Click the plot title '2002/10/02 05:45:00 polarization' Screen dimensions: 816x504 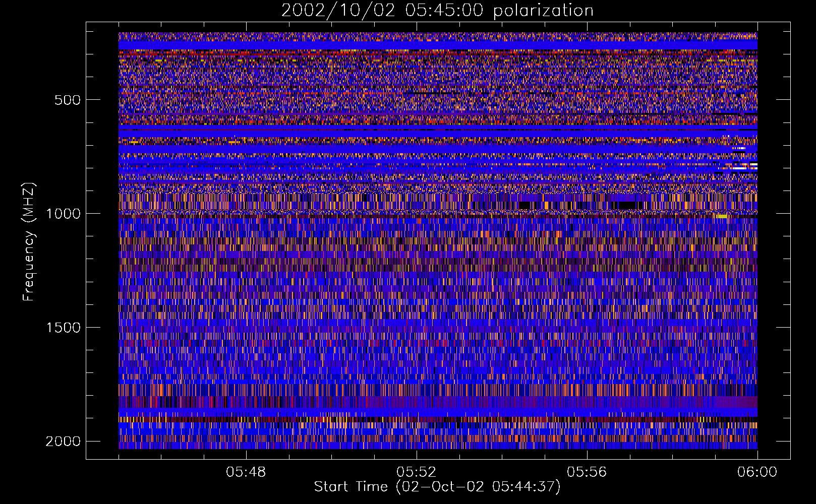[x=437, y=10]
